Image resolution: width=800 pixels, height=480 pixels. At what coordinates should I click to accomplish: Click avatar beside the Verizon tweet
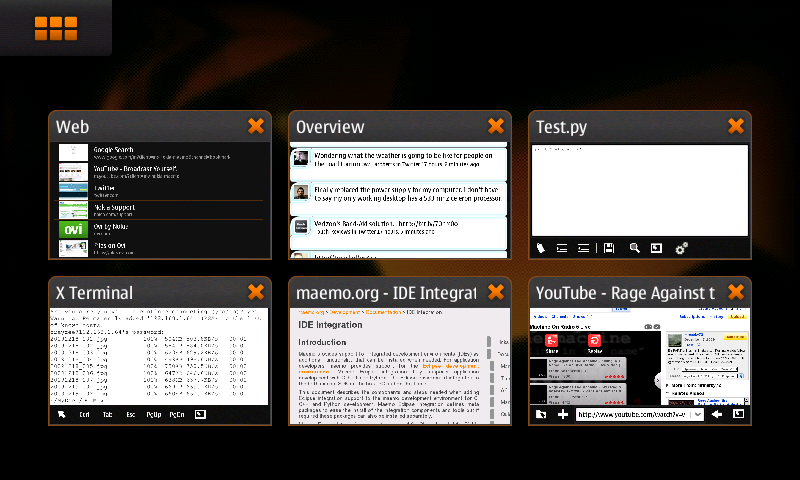coord(301,226)
